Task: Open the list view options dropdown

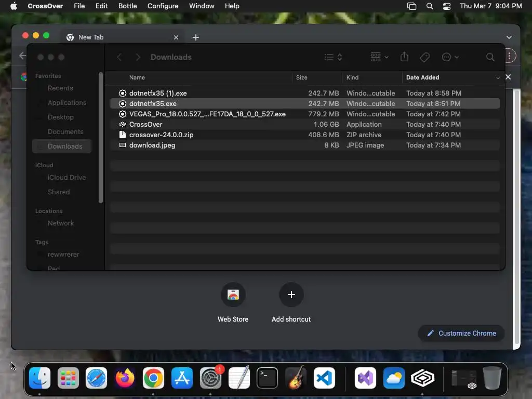Action: click(333, 57)
